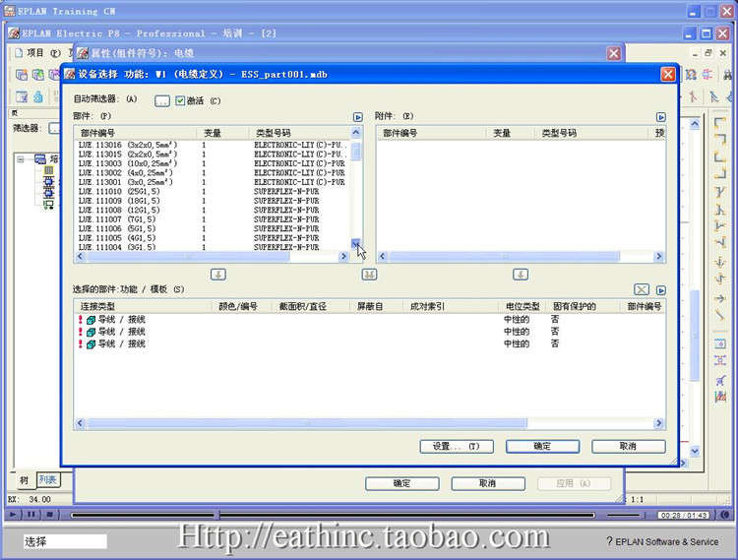This screenshot has width=738, height=560.
Task: Click the 变量 column header in accessories list
Action: (511, 133)
